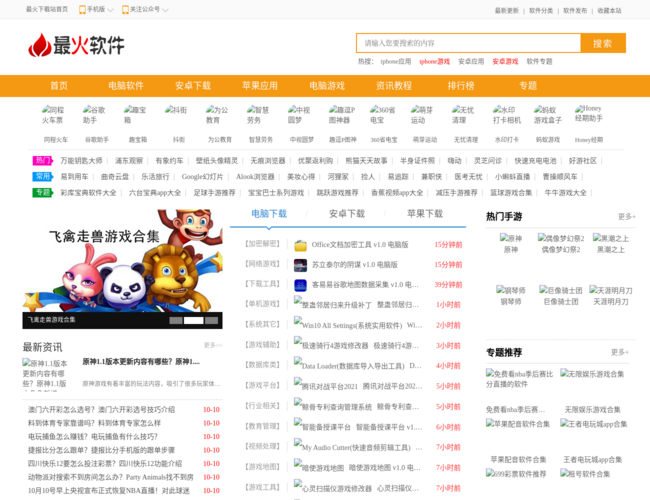Viewport: 650px width, 500px height.
Task: Open the 原神1.1版本更新内容 news headline
Action: pyautogui.click(x=141, y=362)
